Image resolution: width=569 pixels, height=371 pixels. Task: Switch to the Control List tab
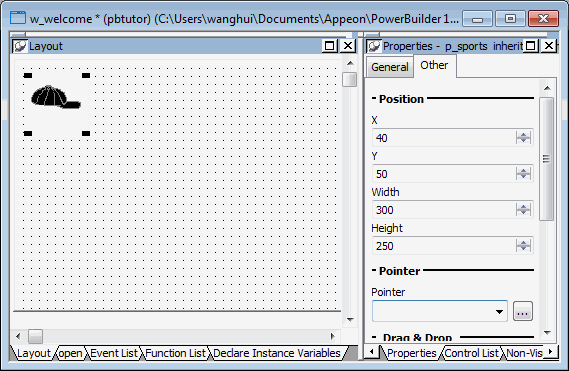click(x=472, y=353)
